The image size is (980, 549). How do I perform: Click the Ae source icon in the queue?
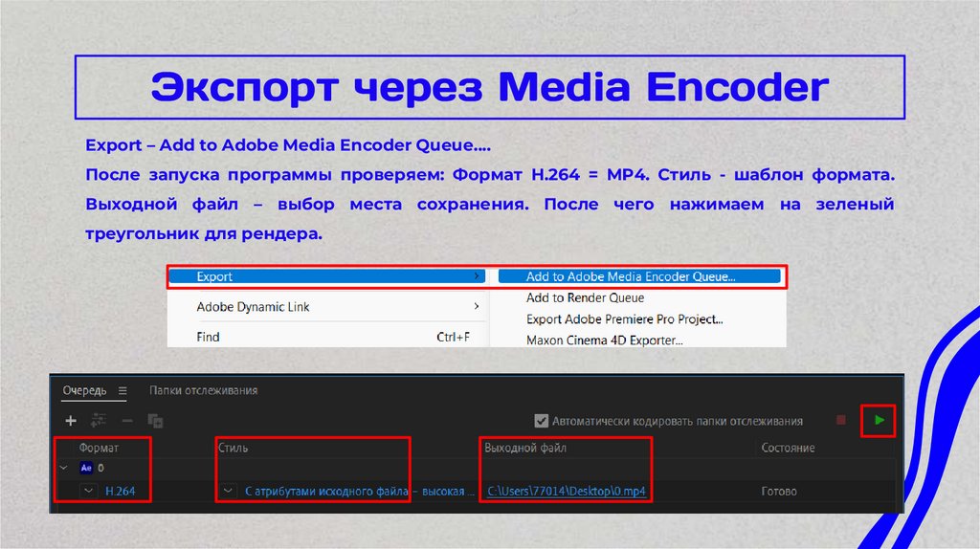[86, 468]
